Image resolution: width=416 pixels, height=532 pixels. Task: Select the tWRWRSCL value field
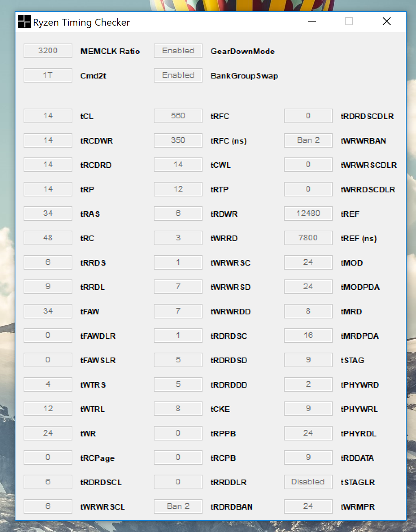[x=48, y=506]
